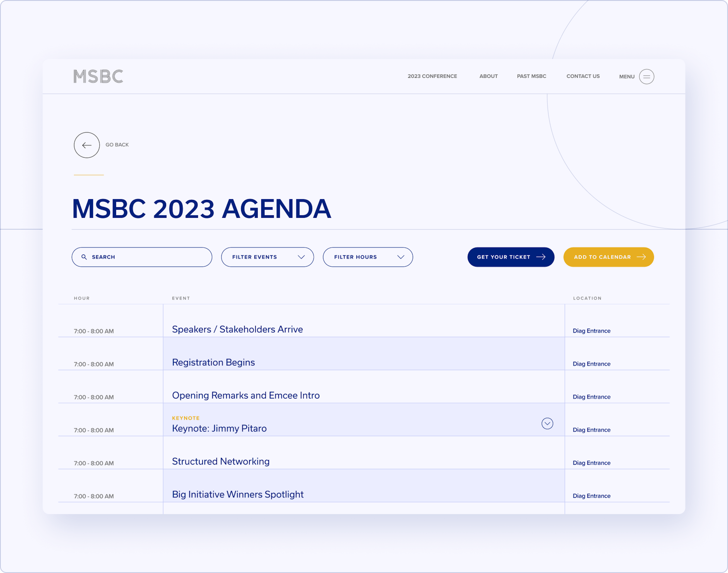Click Diag Entrance in Registration Begins row
This screenshot has height=573, width=728.
[591, 364]
